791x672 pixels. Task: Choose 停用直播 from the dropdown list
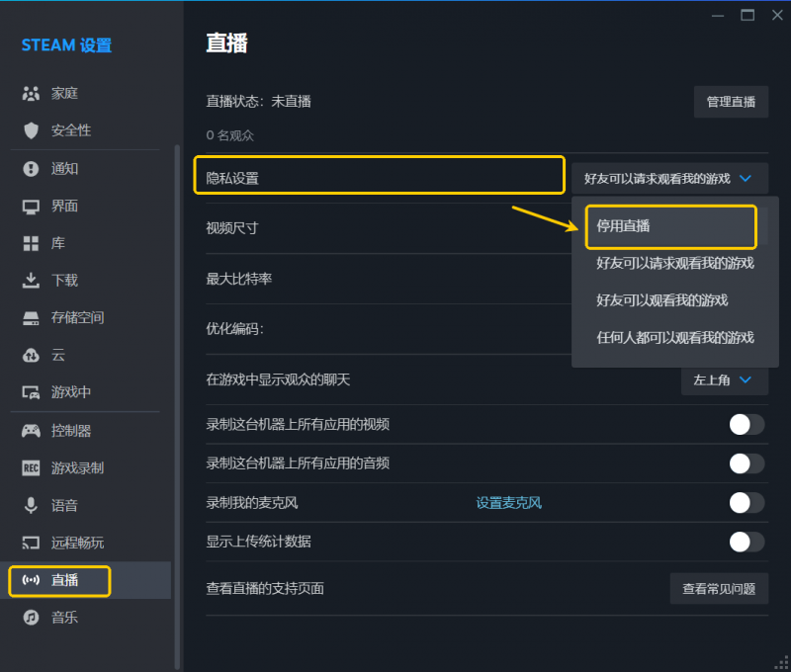[671, 226]
